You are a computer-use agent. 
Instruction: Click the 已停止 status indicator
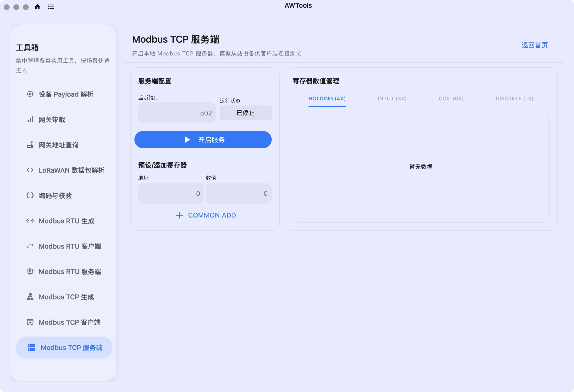coord(246,113)
